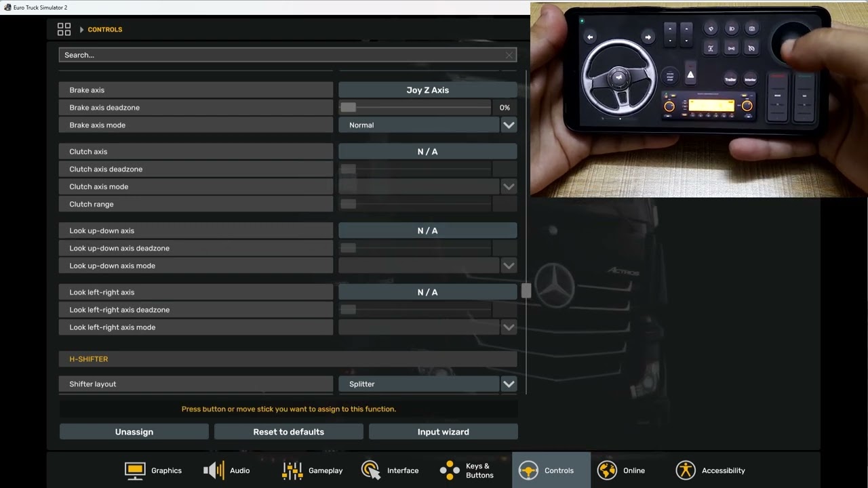Expand the Shifter layout Splitter dropdown
This screenshot has height=488, width=868.
509,384
